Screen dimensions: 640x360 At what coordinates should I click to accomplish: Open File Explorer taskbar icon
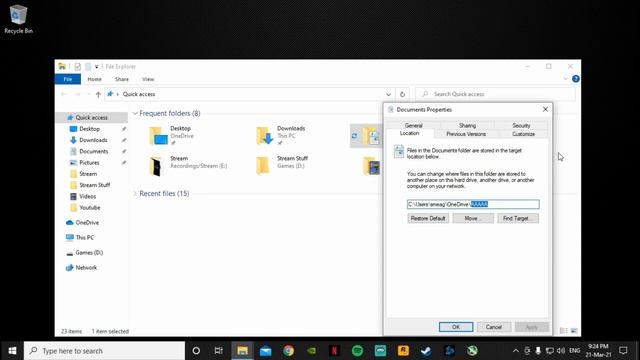pos(242,351)
